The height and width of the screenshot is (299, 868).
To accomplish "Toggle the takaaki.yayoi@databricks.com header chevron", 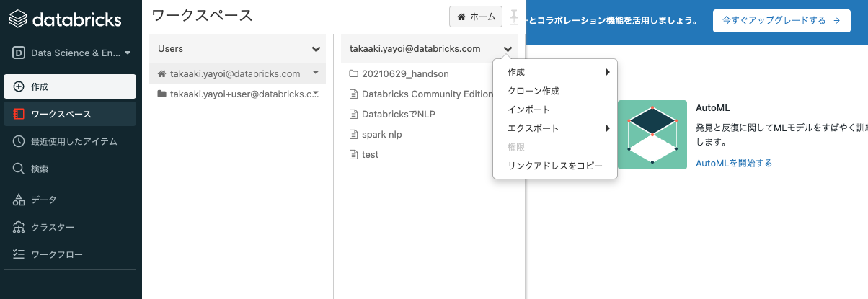I will coord(508,49).
